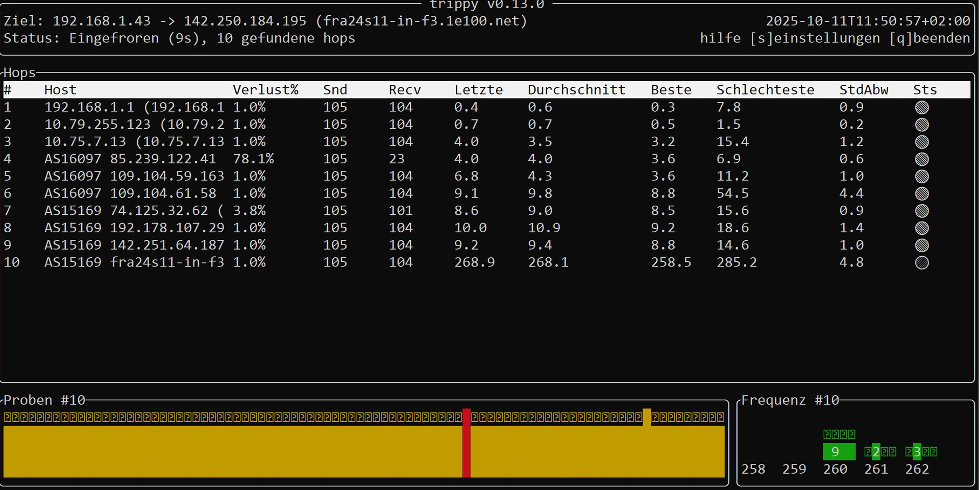The image size is (980, 490).
Task: Click the 258 frequency axis label
Action: pos(753,469)
